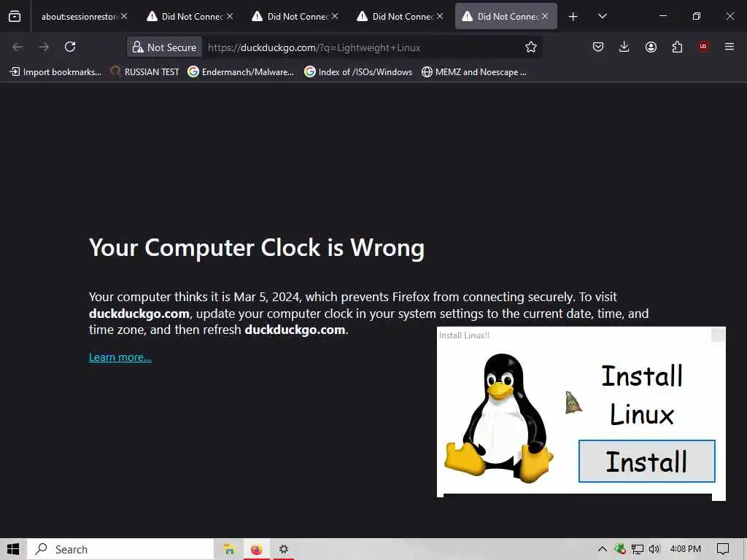Open the MEMZ and Noescape bookmark
The height and width of the screenshot is (560, 747).
(474, 72)
